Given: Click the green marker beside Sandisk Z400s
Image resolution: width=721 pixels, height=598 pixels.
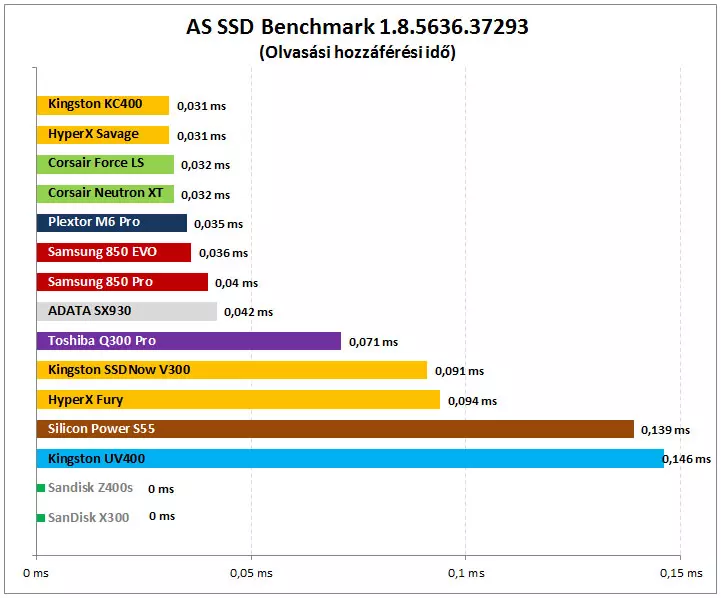Looking at the screenshot, I should 41,488.
